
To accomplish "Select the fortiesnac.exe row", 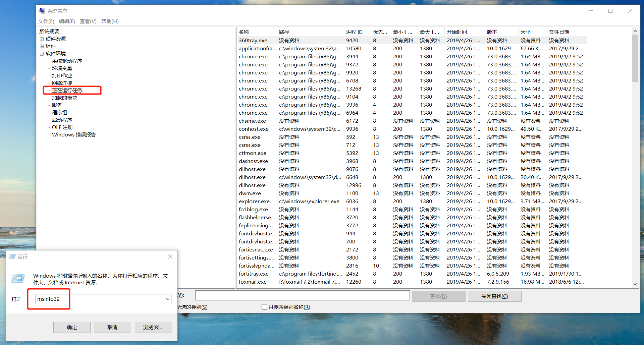I will pos(412,249).
